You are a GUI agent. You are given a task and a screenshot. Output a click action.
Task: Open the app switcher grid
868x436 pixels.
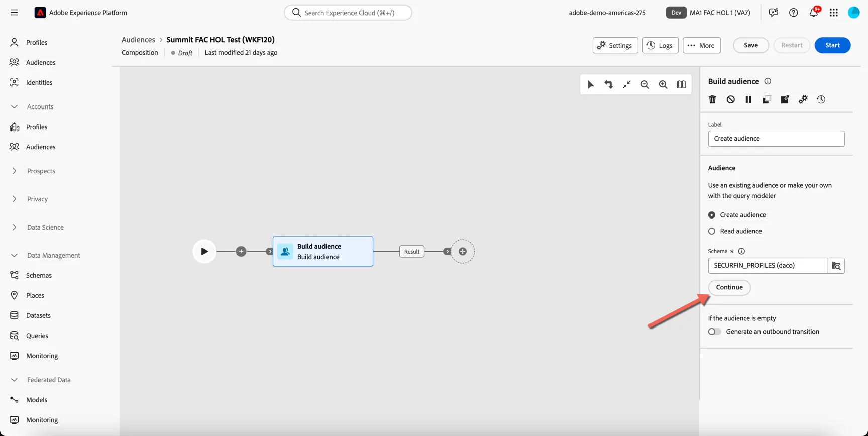coord(834,13)
